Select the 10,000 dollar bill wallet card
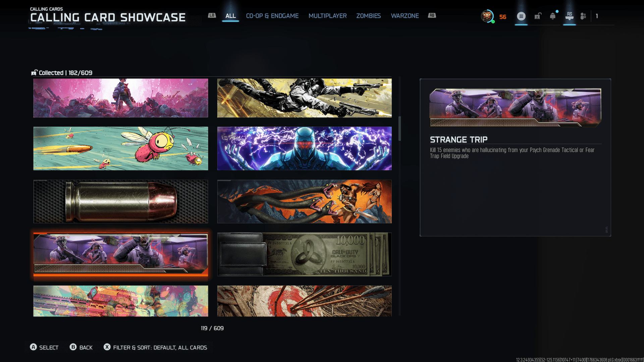644x362 pixels. tap(304, 254)
